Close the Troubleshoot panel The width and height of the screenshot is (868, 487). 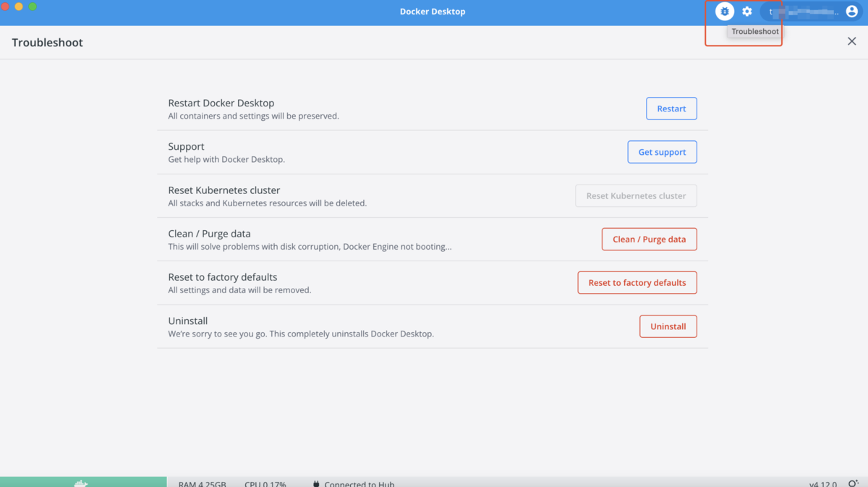tap(851, 41)
